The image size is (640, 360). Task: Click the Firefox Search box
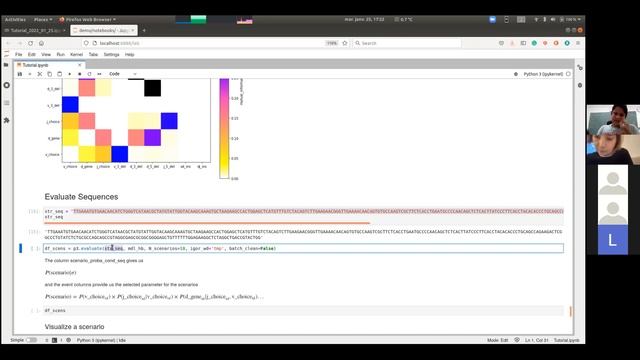406,43
